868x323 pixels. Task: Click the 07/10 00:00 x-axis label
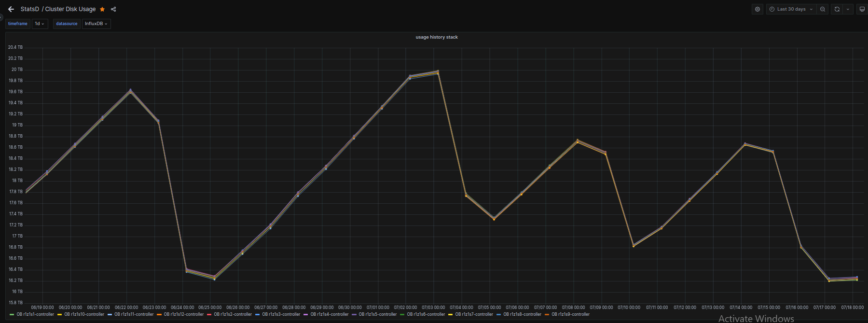(x=629, y=308)
